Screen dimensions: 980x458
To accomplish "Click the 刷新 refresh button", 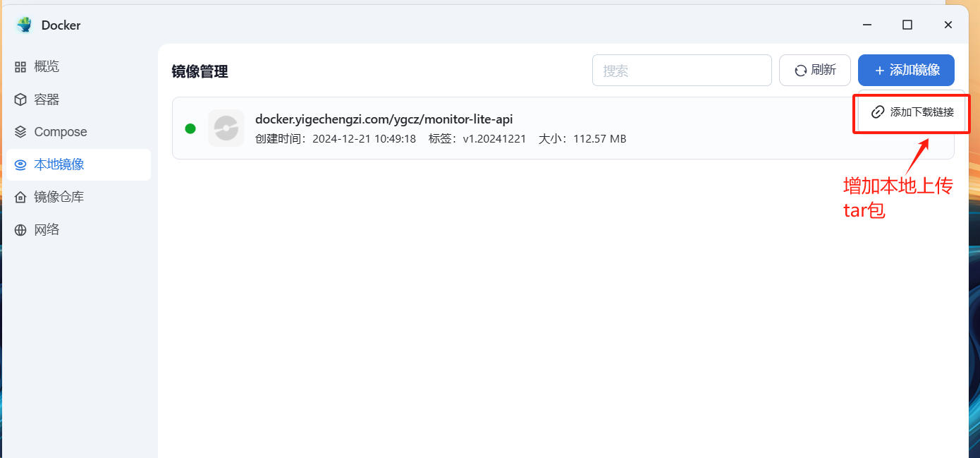I will click(815, 71).
